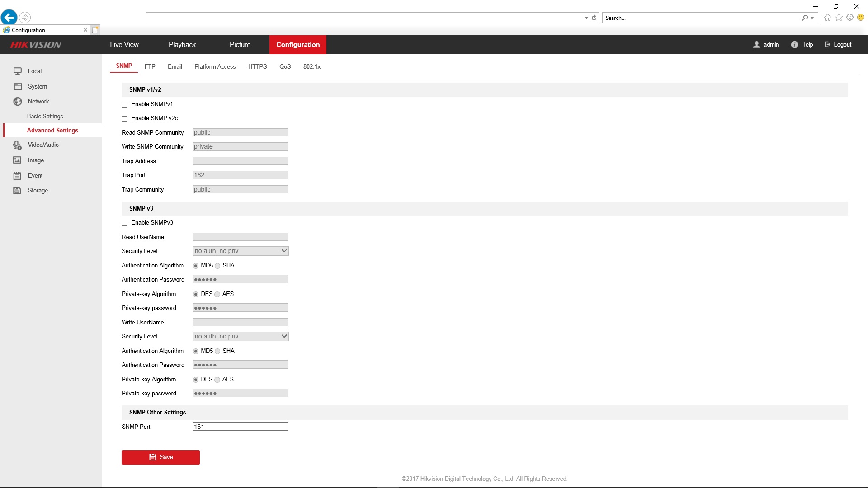Switch to the FTP tab

(x=150, y=66)
